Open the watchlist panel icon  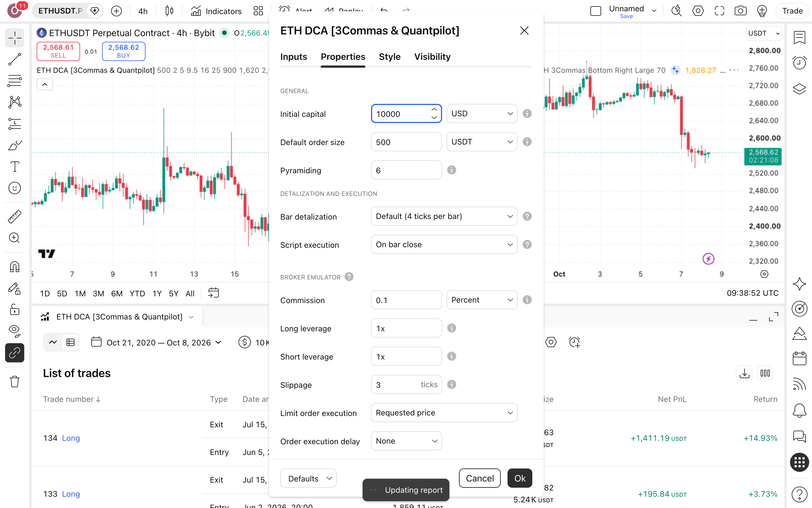[x=799, y=37]
